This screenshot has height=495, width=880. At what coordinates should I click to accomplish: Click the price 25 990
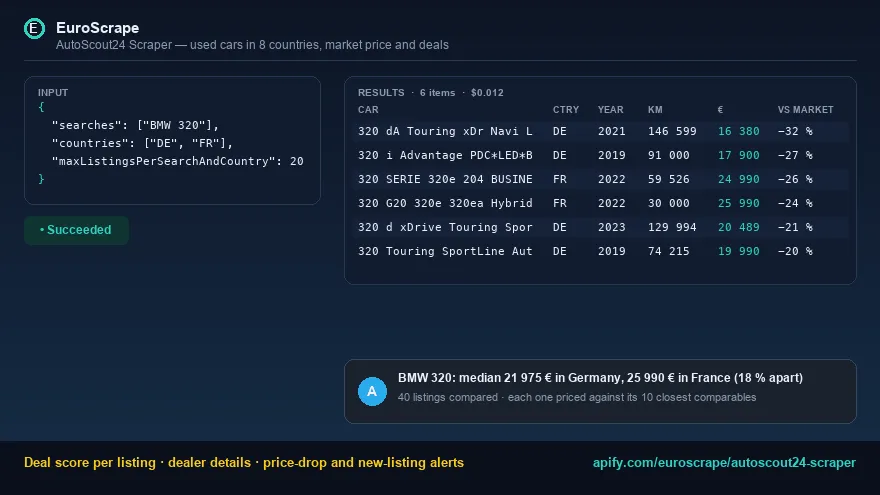(739, 203)
